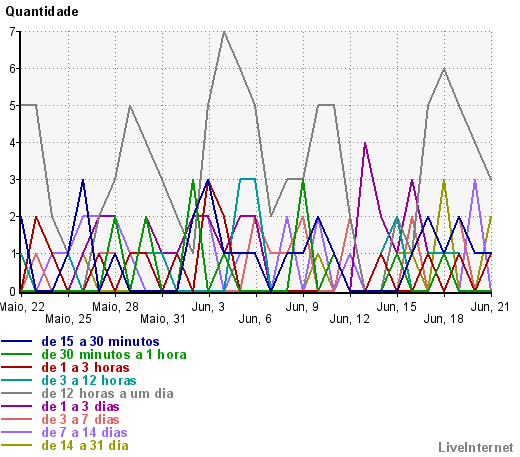Click the dark red line swatch for 1 a 3 horas
This screenshot has height=457, width=520.
coord(17,367)
